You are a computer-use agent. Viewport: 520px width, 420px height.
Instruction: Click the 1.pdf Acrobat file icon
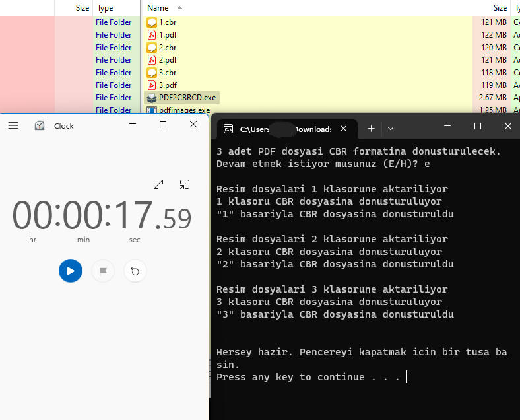(152, 35)
